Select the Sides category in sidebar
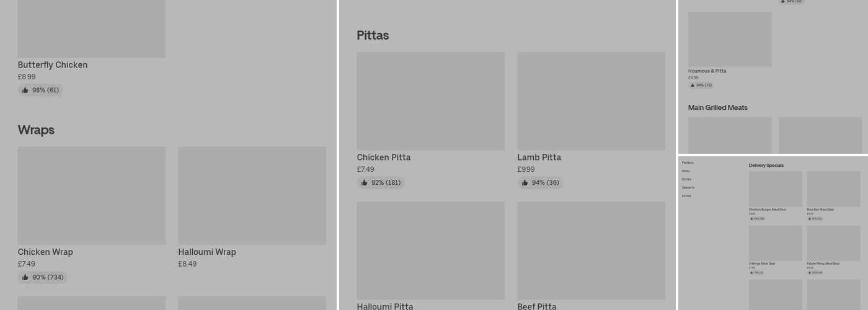 (686, 171)
